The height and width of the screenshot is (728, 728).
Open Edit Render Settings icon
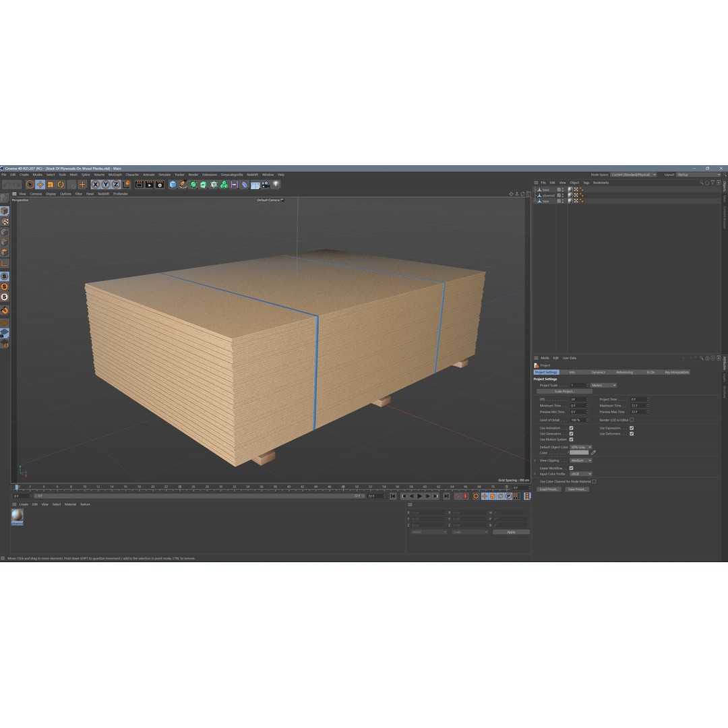[x=160, y=184]
